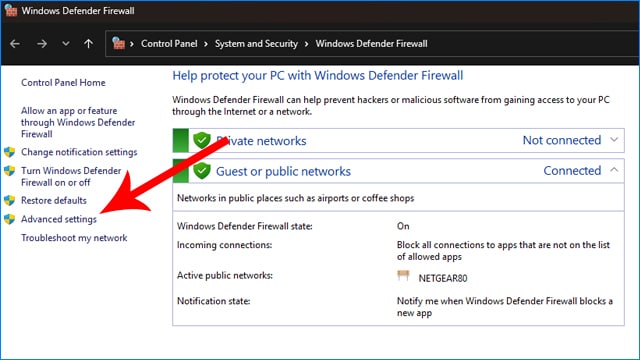Click the Windows Defender Firewall title icon
Image resolution: width=640 pixels, height=360 pixels.
coord(11,10)
